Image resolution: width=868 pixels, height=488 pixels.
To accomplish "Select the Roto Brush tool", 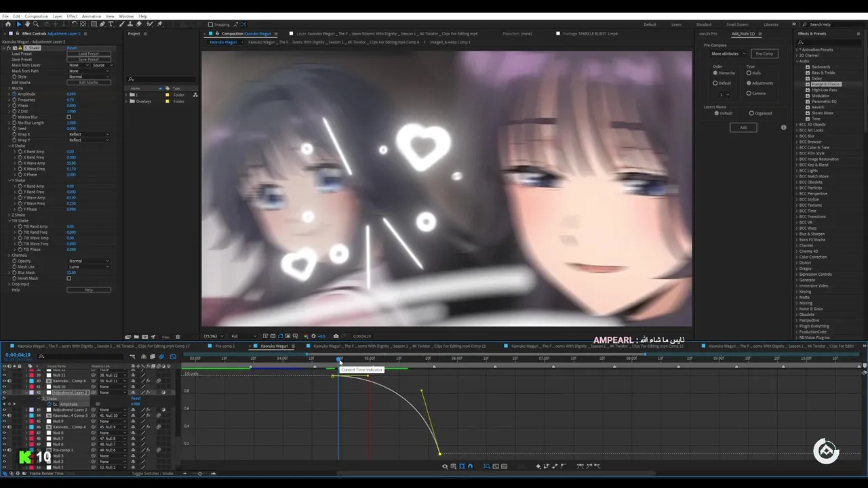I will pyautogui.click(x=150, y=24).
